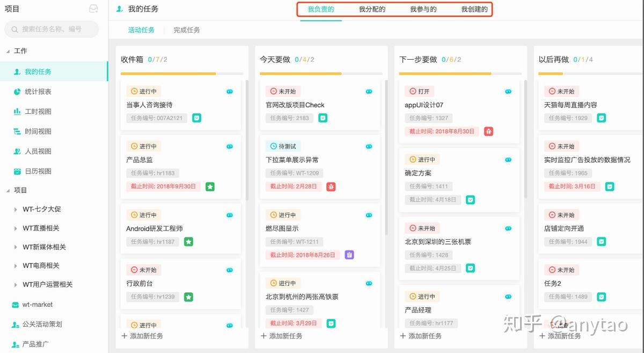Screen dimensions: 644x353
Task: Open the Android研发工程师 task
Action: click(155, 228)
